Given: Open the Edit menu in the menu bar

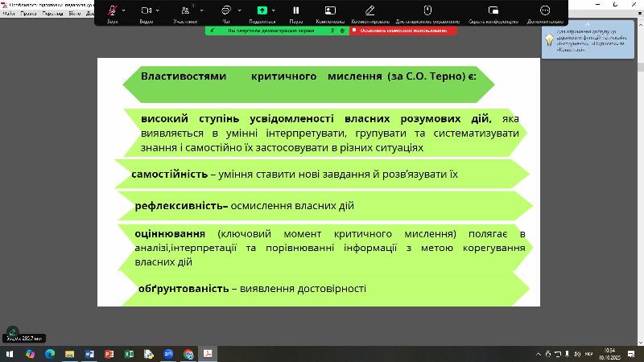Looking at the screenshot, I should point(28,14).
